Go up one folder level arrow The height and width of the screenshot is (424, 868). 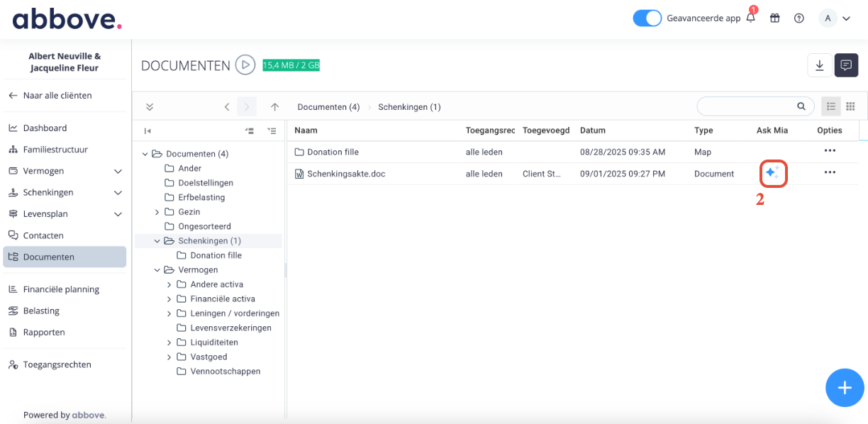point(274,106)
